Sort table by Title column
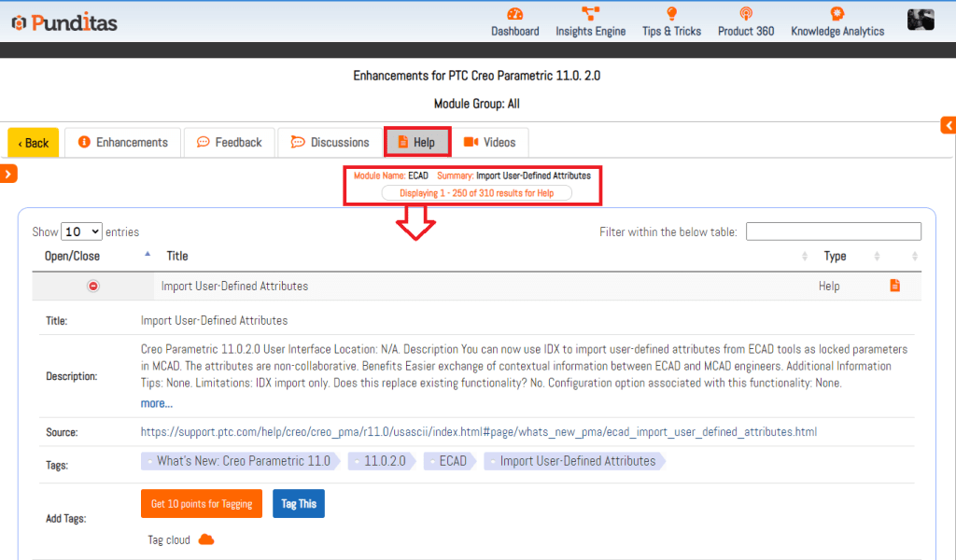The height and width of the screenshot is (560, 956). pos(177,256)
